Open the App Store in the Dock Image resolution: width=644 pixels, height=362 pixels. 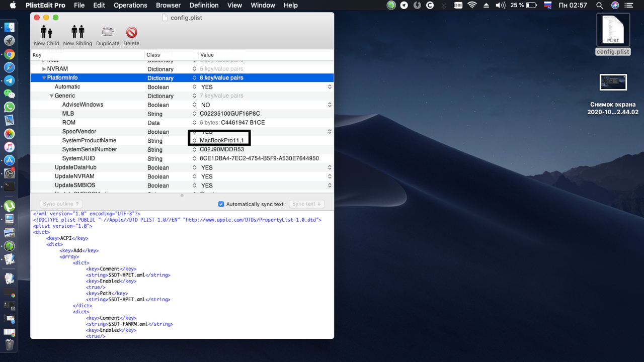tap(9, 160)
